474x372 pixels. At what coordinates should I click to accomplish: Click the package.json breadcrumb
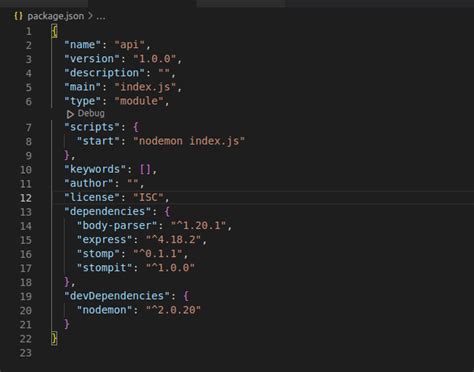pyautogui.click(x=56, y=16)
